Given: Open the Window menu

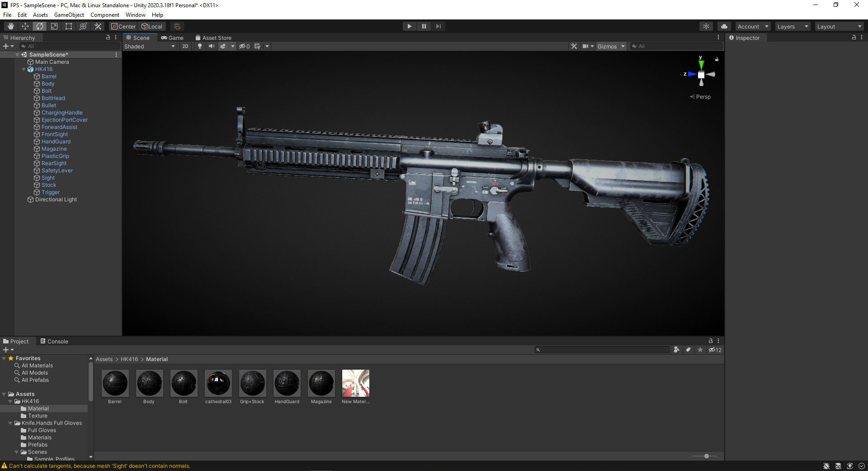Looking at the screenshot, I should pos(135,14).
